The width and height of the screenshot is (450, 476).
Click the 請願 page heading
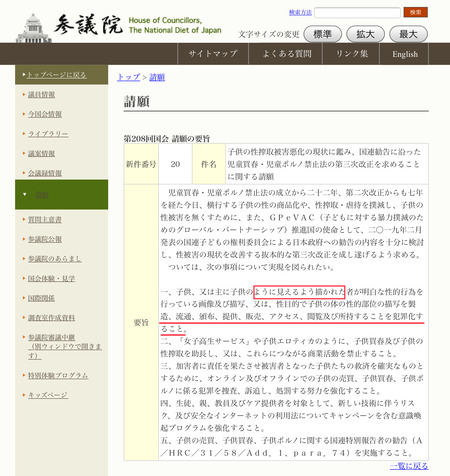click(137, 101)
